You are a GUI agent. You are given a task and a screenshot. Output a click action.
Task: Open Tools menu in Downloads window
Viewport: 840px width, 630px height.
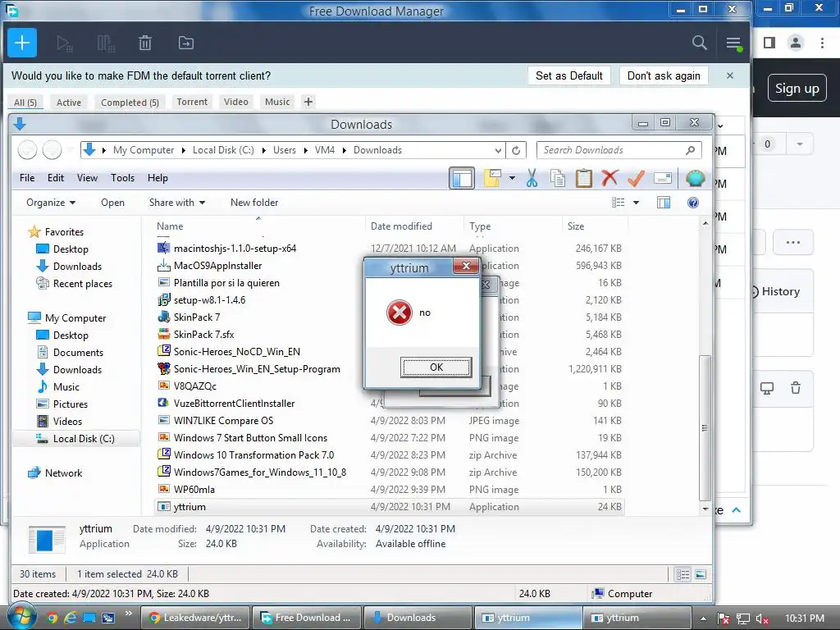(x=123, y=178)
